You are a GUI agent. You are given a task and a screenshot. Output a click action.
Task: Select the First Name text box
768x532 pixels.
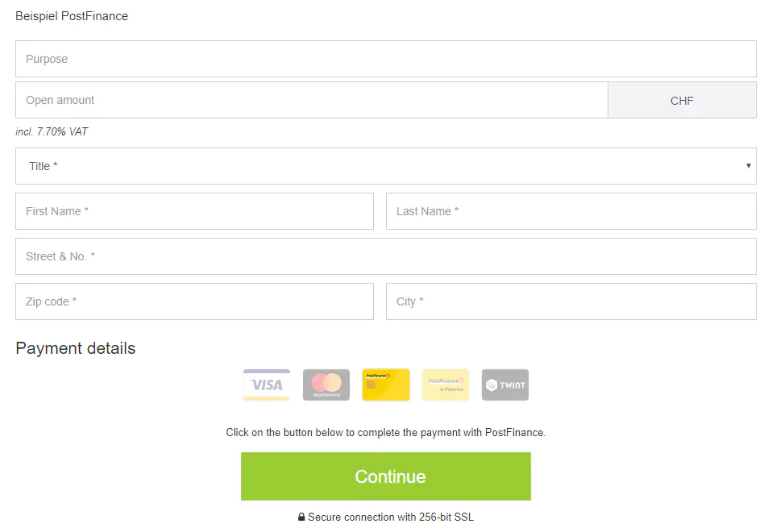click(x=194, y=211)
